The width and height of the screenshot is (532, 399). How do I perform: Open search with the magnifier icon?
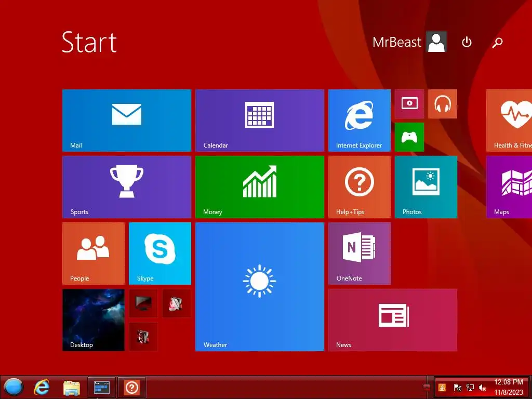click(x=497, y=42)
